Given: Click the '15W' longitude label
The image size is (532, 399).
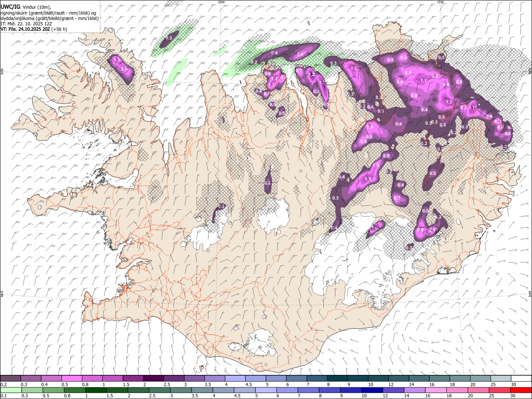Looking at the screenshot, I should [440, 2].
